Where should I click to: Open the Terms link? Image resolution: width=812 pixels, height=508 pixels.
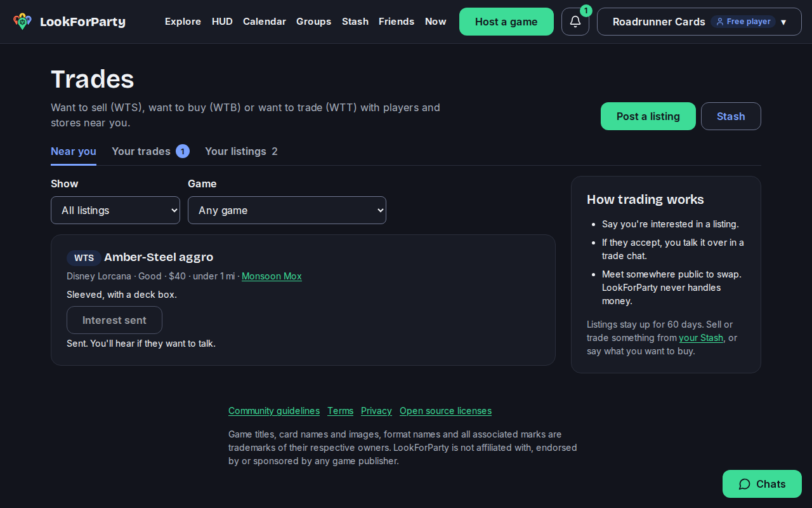(340, 411)
